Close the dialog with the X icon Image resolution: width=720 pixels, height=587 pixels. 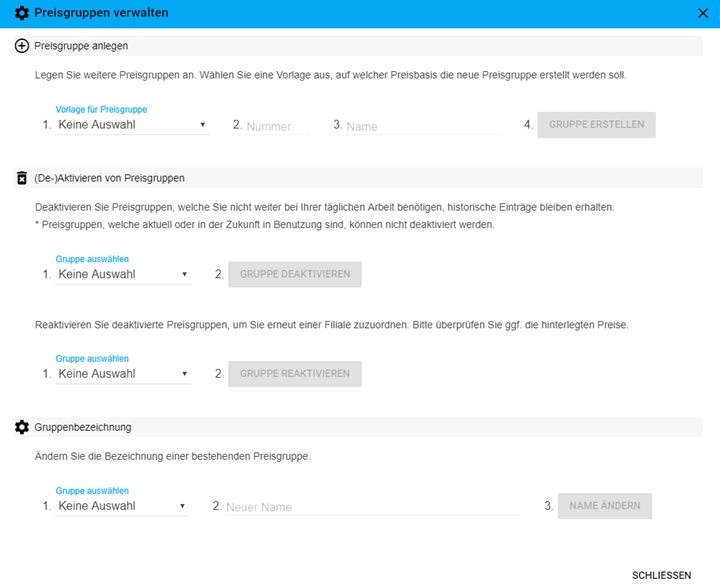click(702, 13)
